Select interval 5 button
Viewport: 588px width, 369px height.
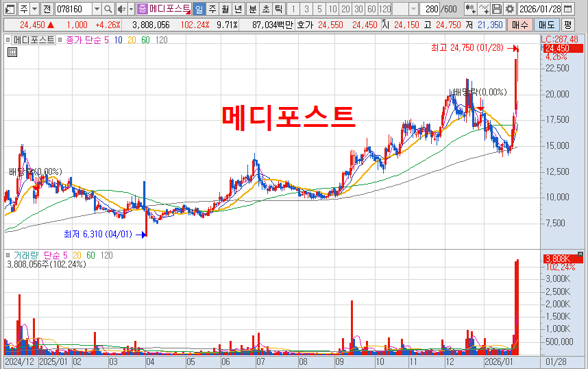pyautogui.click(x=319, y=9)
